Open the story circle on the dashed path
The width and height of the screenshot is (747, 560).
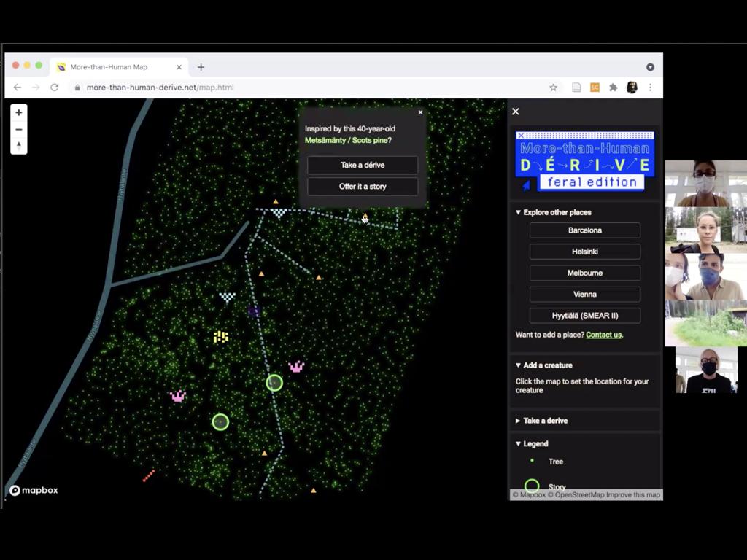pyautogui.click(x=274, y=383)
